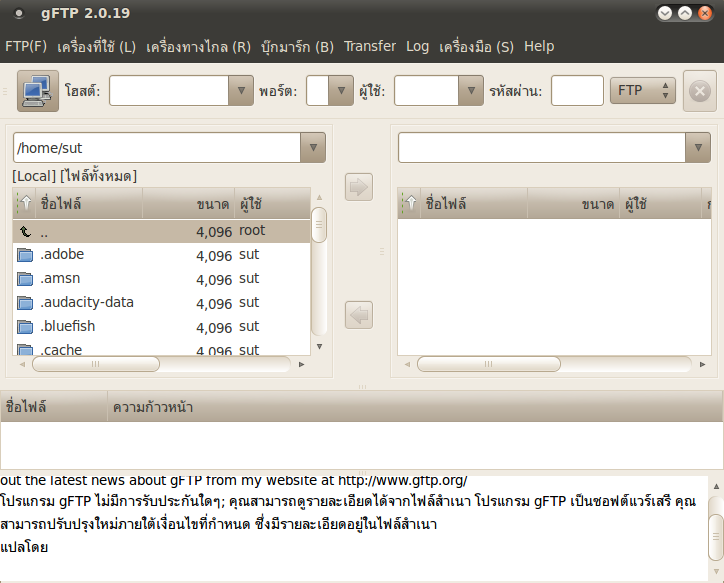Click 4,096 size value of .adobe row
This screenshot has width=724, height=583.
pos(214,256)
